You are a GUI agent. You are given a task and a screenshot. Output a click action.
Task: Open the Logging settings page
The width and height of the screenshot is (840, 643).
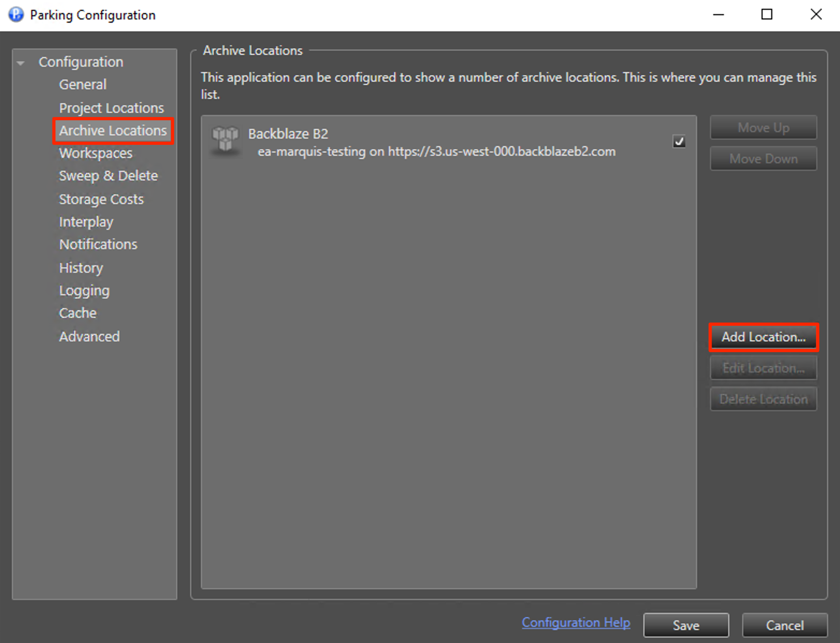pyautogui.click(x=84, y=290)
